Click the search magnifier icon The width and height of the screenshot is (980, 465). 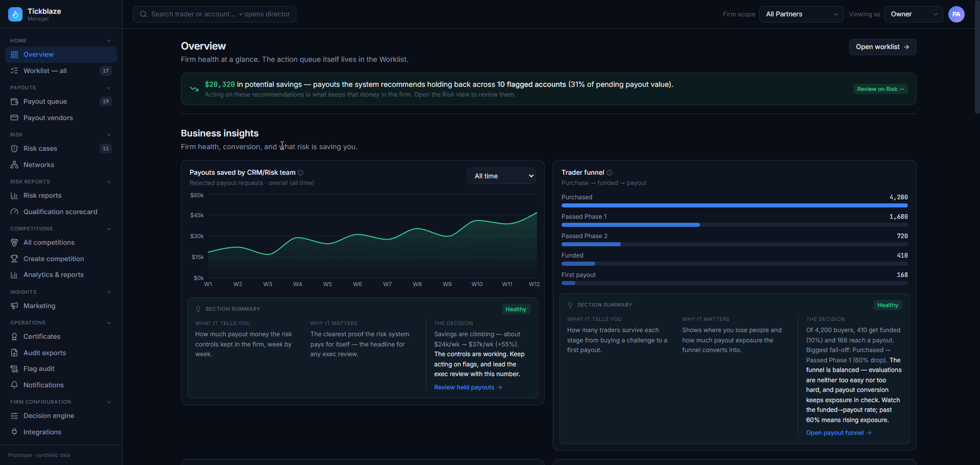[144, 14]
